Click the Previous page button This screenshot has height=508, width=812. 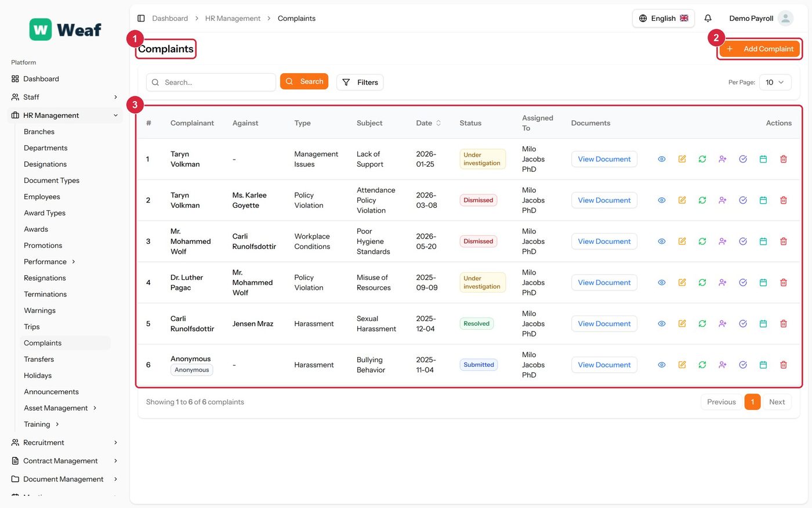[721, 402]
